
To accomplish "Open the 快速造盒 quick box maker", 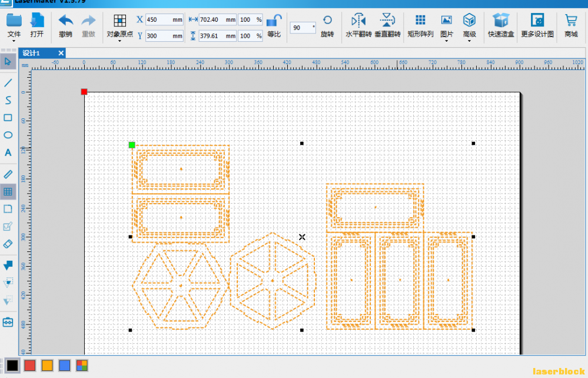I will point(501,20).
